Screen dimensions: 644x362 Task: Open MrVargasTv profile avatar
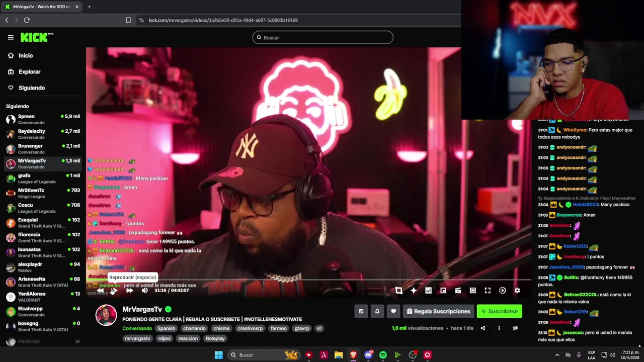pyautogui.click(x=106, y=315)
